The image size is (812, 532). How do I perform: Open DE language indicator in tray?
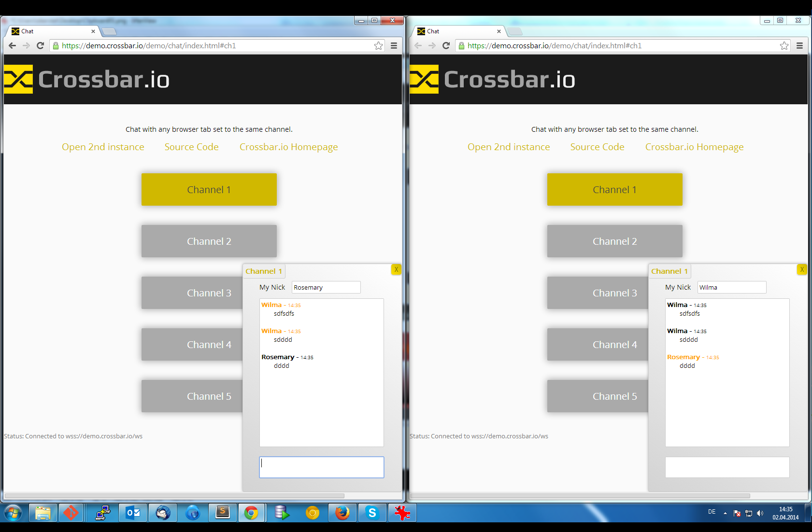coord(712,512)
